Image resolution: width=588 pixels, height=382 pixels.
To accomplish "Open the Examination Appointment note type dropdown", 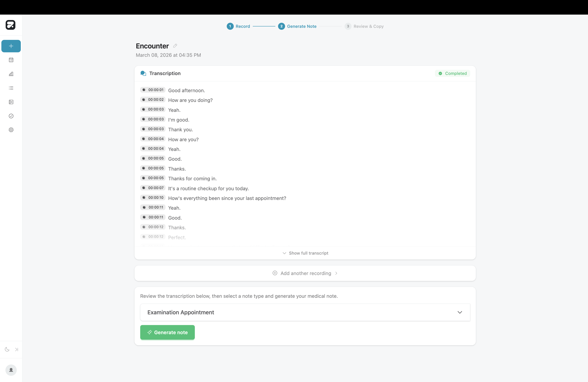I will (x=305, y=312).
